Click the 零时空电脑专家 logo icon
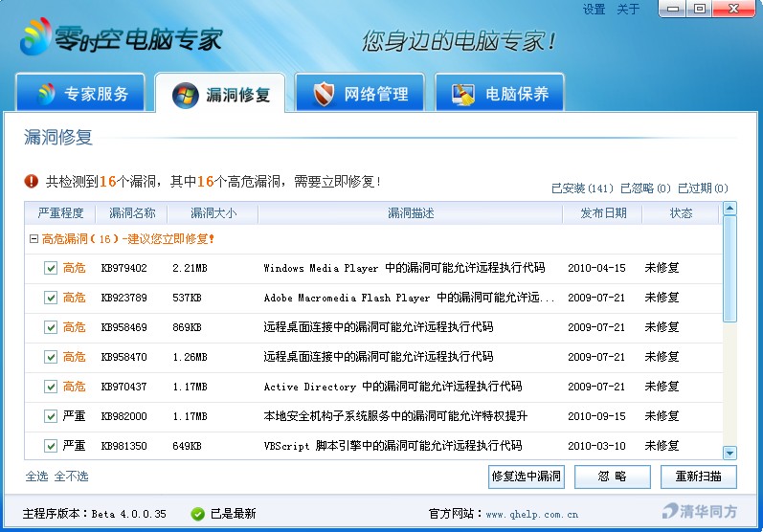The image size is (763, 532). point(35,36)
